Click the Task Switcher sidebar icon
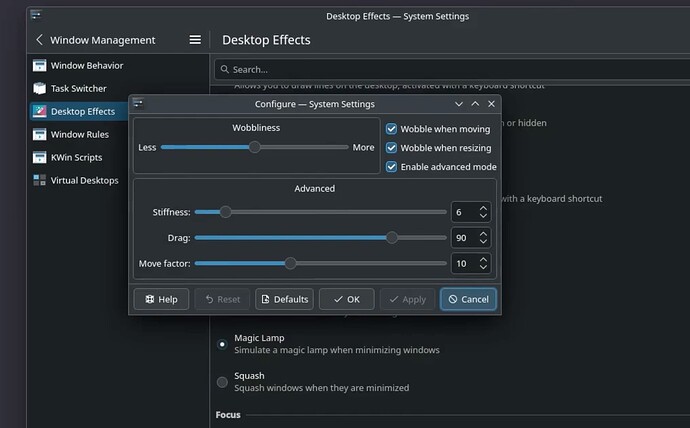 click(x=39, y=88)
